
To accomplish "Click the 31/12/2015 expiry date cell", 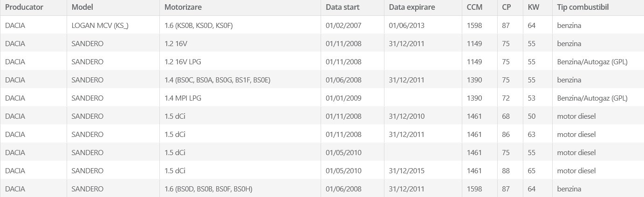I will click(407, 170).
